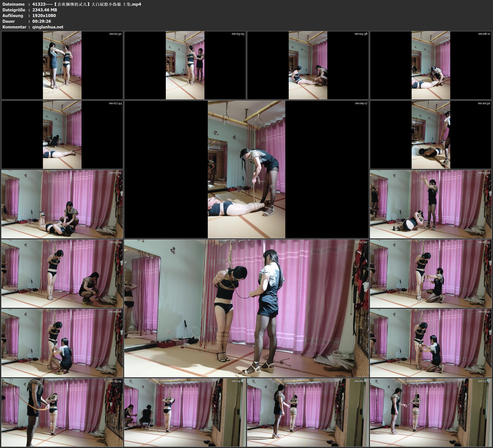Click the thumbnail timestamped 00:10:50
The width and height of the screenshot is (493, 448).
click(431, 135)
